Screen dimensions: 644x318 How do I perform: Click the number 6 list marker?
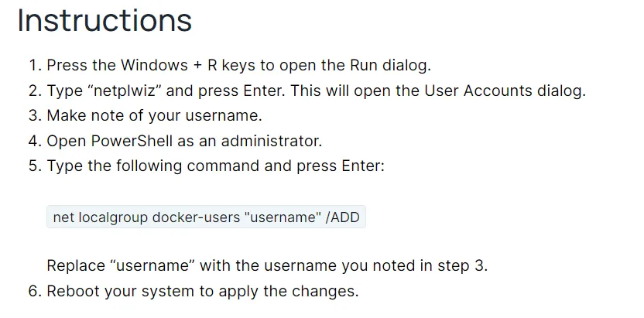(35, 291)
